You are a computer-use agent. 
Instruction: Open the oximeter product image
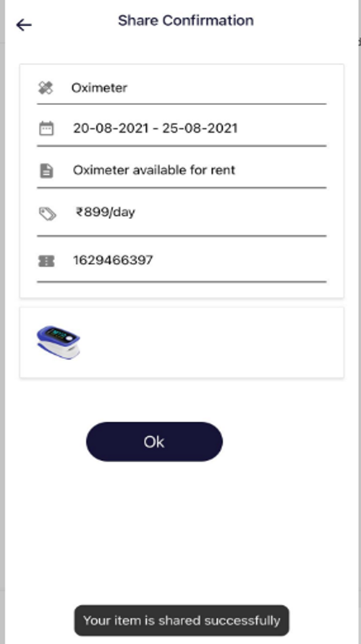(58, 342)
